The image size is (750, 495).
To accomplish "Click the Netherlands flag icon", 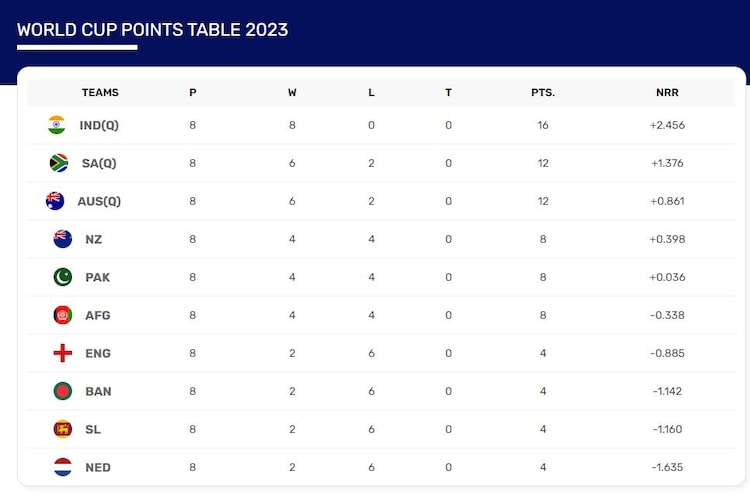I will point(63,467).
